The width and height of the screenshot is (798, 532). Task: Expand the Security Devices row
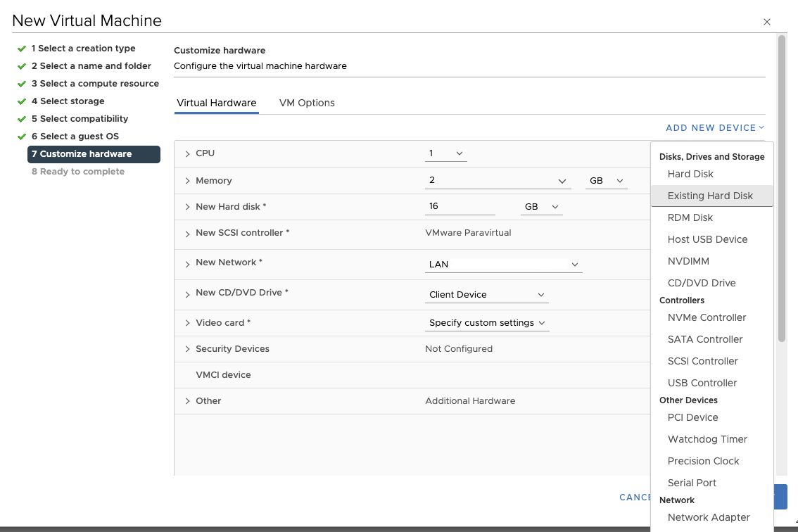pyautogui.click(x=188, y=349)
